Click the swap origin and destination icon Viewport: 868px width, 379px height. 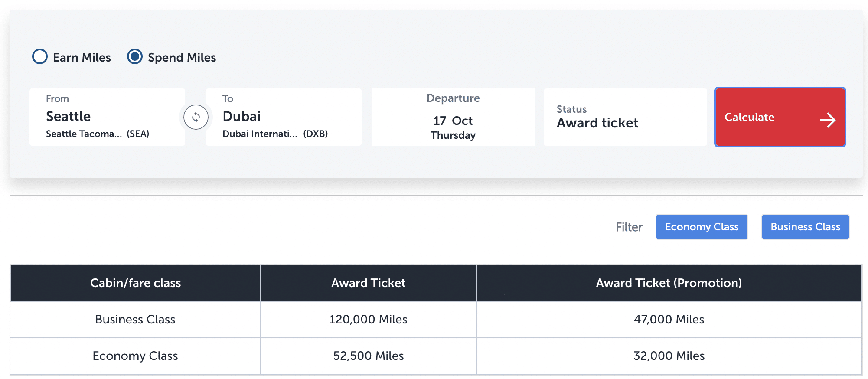(x=196, y=117)
